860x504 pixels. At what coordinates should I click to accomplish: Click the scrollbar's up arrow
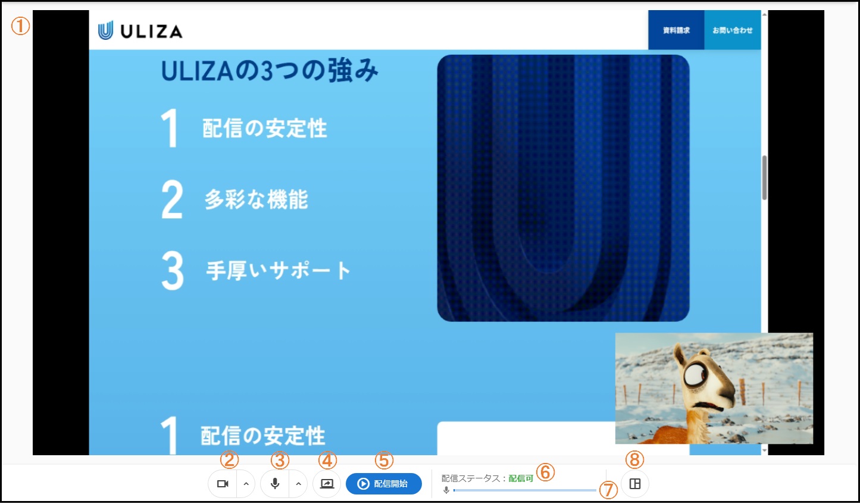(764, 14)
